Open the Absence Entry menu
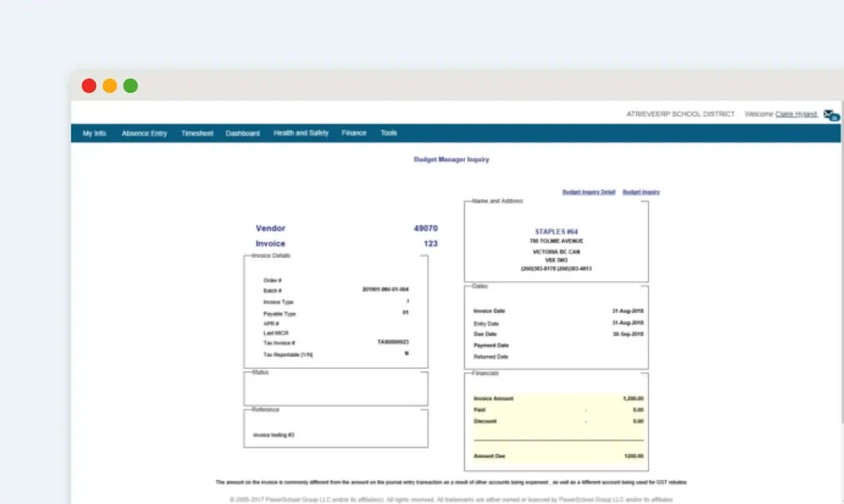Image resolution: width=844 pixels, height=504 pixels. tap(144, 133)
